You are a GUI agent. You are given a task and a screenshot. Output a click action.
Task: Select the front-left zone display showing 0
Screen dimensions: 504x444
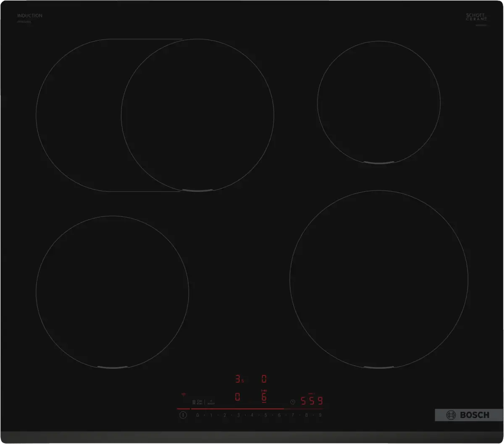(x=238, y=397)
